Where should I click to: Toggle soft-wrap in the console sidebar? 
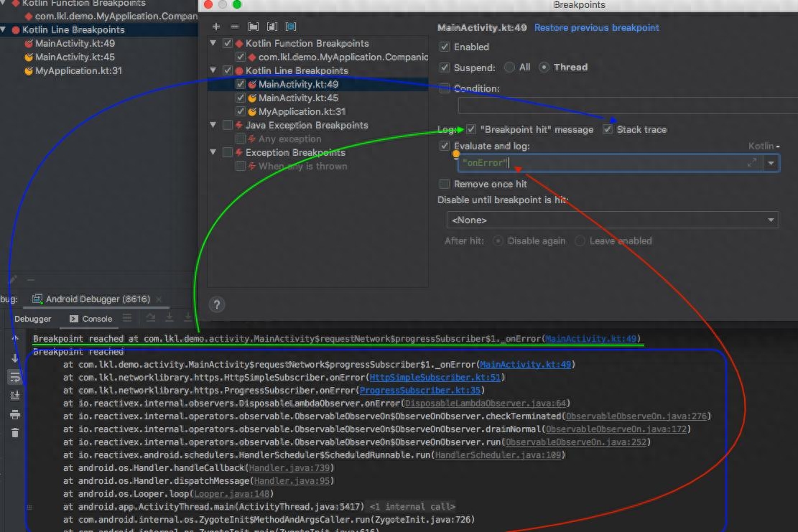(15, 378)
